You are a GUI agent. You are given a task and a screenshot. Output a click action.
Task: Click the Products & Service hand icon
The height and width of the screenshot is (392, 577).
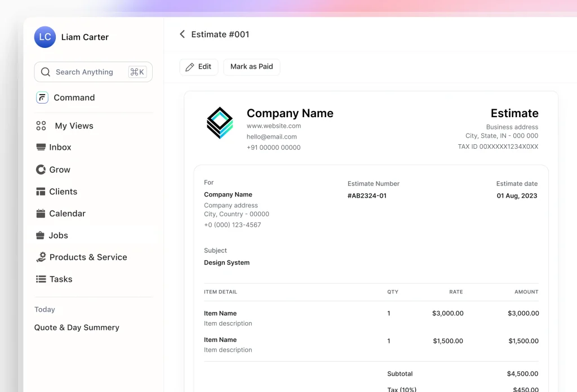click(x=41, y=257)
